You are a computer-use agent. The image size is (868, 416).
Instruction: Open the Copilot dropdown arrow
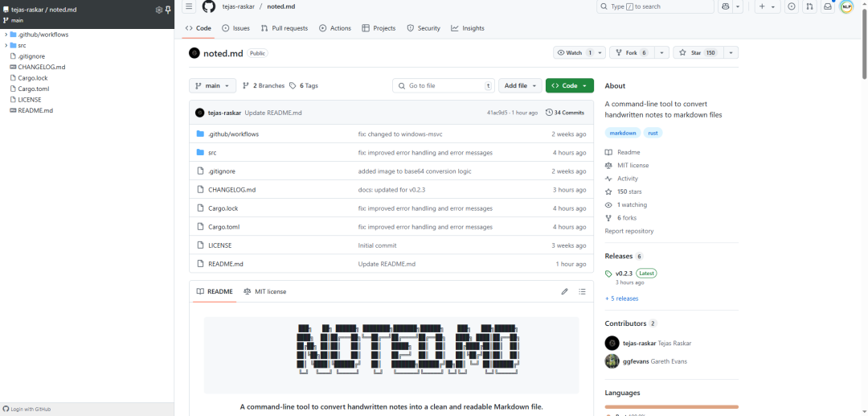coord(739,6)
